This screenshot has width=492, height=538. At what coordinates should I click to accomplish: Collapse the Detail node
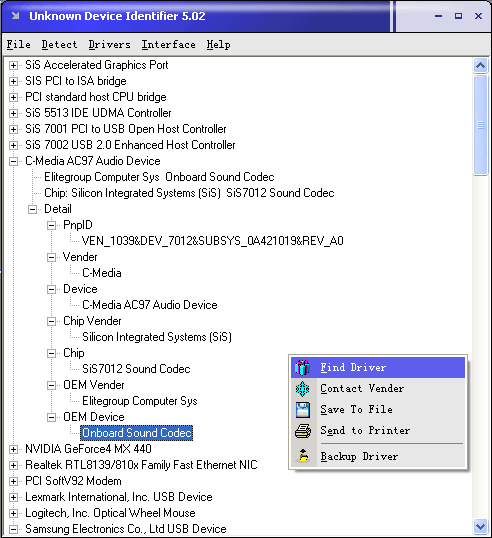click(33, 209)
